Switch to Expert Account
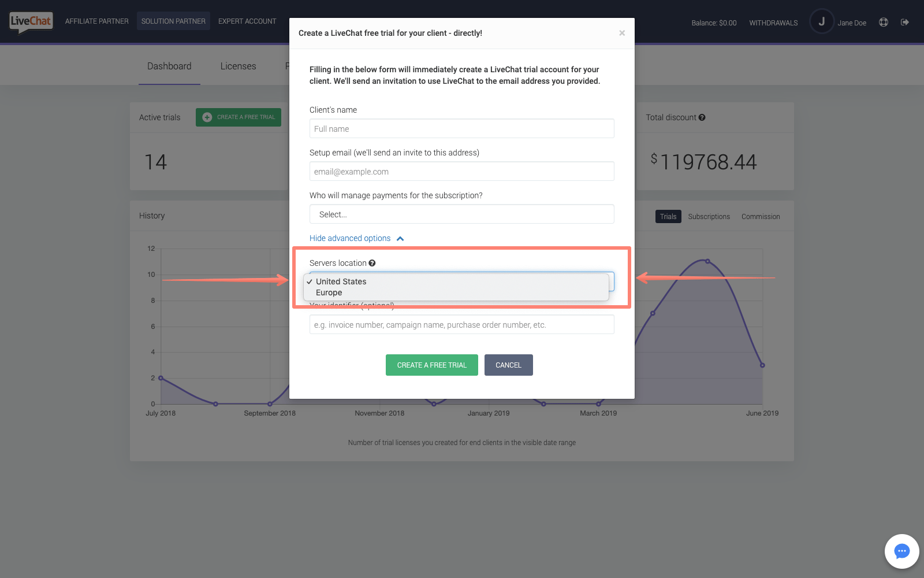 pos(247,21)
